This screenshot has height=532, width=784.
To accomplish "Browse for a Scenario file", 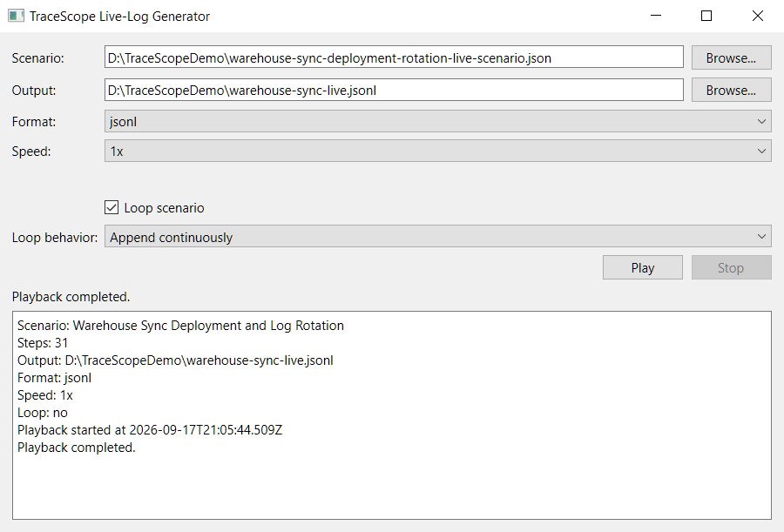I will [731, 58].
